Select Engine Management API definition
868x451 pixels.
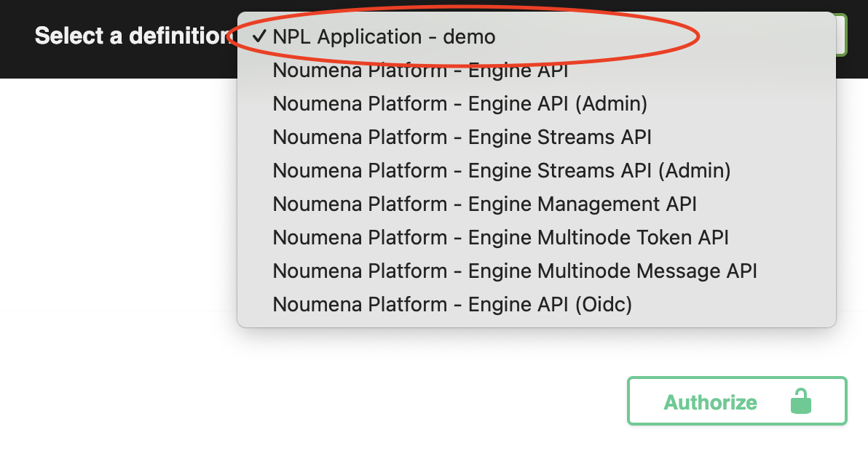(x=484, y=204)
